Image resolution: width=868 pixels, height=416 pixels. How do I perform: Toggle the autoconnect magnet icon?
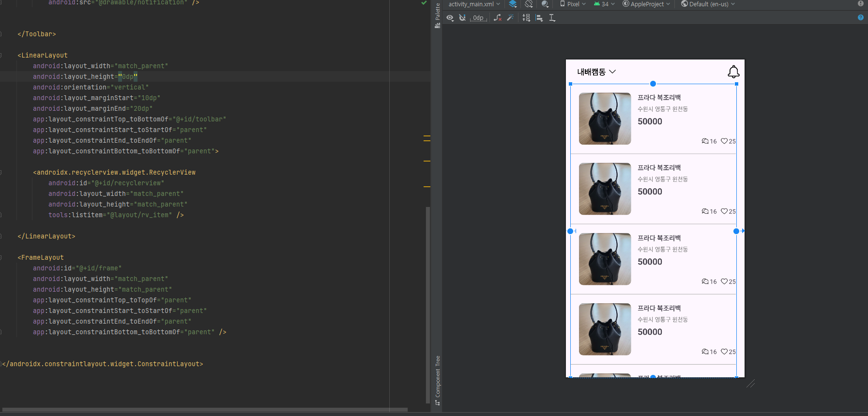coord(462,18)
